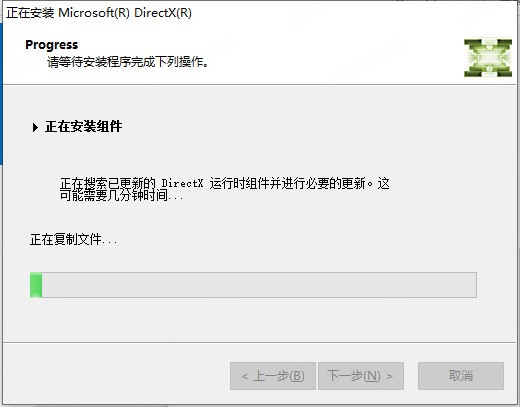
Task: Click the green filled progress bar segment
Action: 36,285
